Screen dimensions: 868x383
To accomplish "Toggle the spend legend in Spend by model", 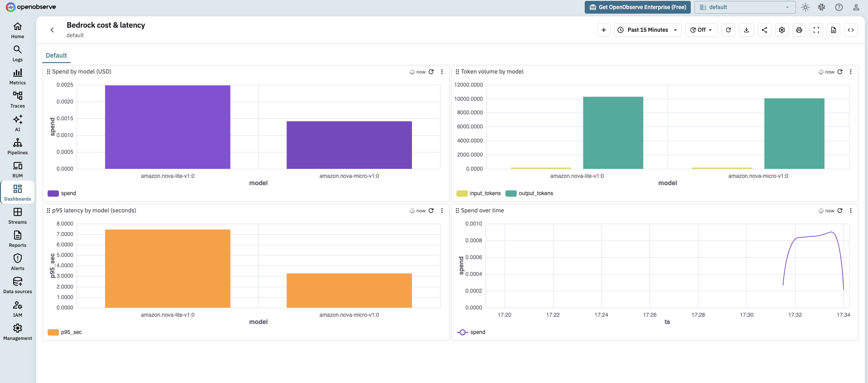I will [62, 193].
